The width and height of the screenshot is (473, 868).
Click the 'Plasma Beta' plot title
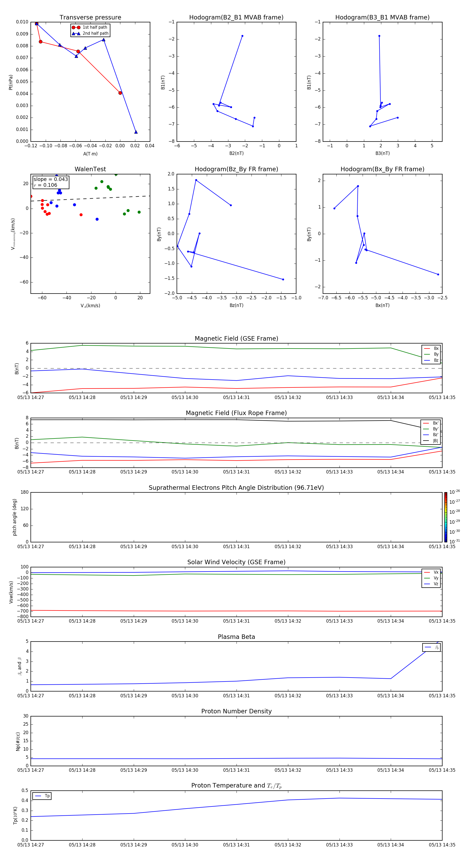[x=236, y=637]
